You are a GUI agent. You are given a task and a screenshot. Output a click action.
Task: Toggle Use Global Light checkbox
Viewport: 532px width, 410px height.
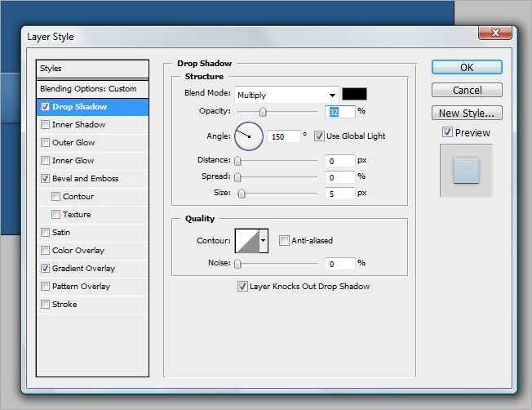pos(319,136)
